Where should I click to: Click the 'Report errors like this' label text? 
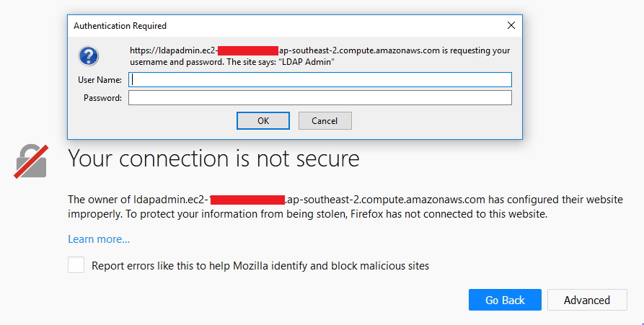click(x=260, y=266)
